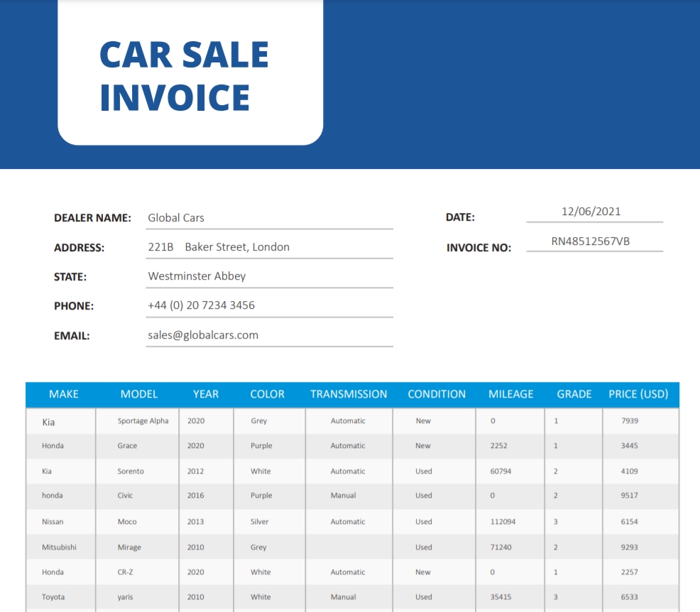Select the MILEAGE column header
The height and width of the screenshot is (612, 700).
click(510, 394)
